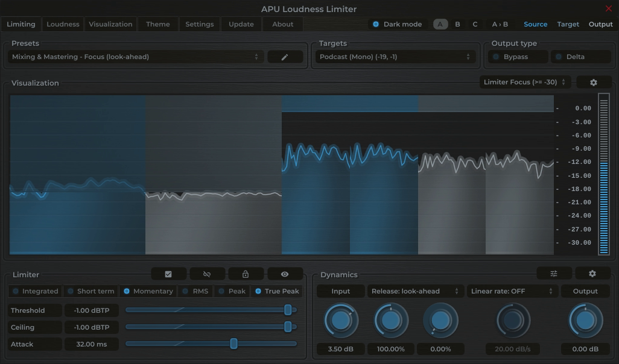Switch to the Loudness tab
This screenshot has height=364, width=619.
pos(63,24)
